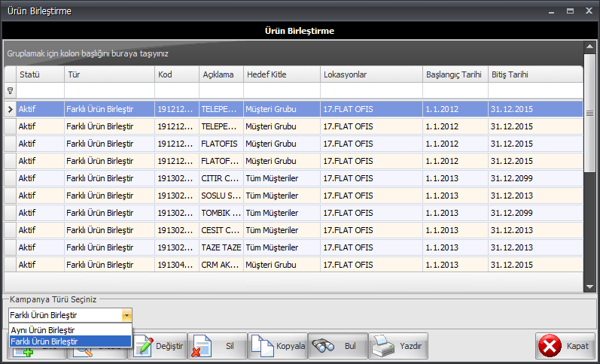600x364 pixels.
Task: Sort by the Statü column header
Action: [40, 74]
